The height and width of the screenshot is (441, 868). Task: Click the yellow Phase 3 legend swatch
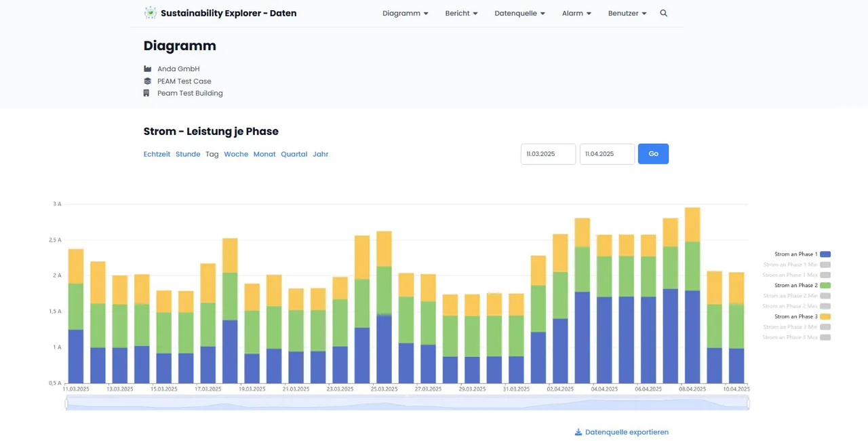coord(825,317)
